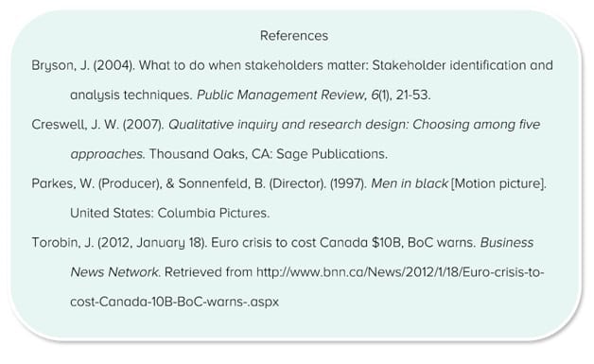Viewport: 594px width, 364px height.
Task: Click the text Thousand Oaks, CA: Sage Publications
Action: 269,154
